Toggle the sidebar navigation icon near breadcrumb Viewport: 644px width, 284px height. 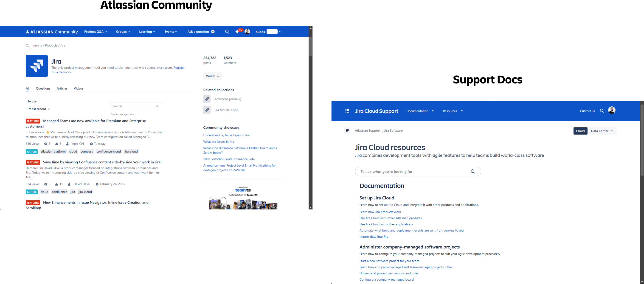(x=347, y=130)
